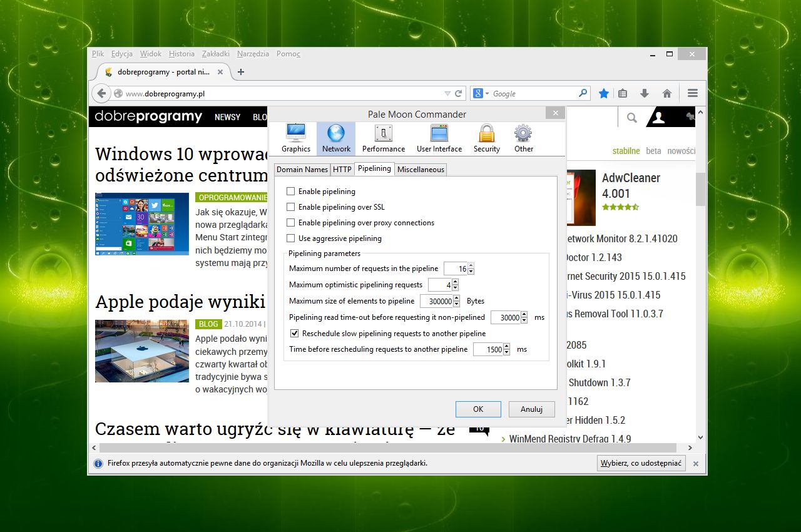801x532 pixels.
Task: Click the search magnifier in Google search box
Action: tap(583, 93)
